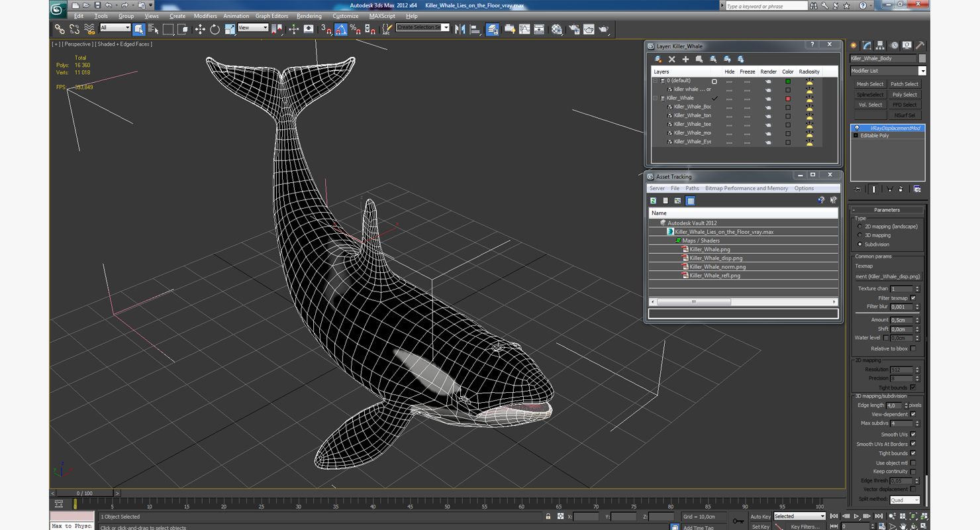Collapse the 0 (default) layer tree
Viewport: 980px width, 530px height.
pyautogui.click(x=656, y=81)
